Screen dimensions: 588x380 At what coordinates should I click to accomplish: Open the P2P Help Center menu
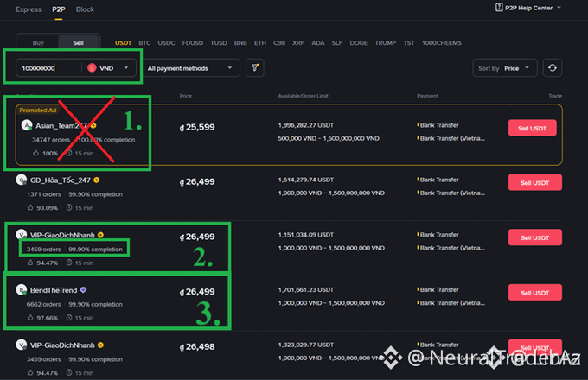pyautogui.click(x=528, y=8)
